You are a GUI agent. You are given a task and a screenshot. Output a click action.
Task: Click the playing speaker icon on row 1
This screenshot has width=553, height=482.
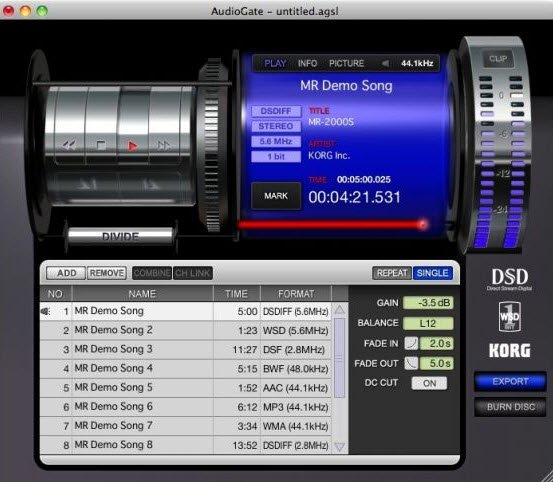(x=45, y=311)
